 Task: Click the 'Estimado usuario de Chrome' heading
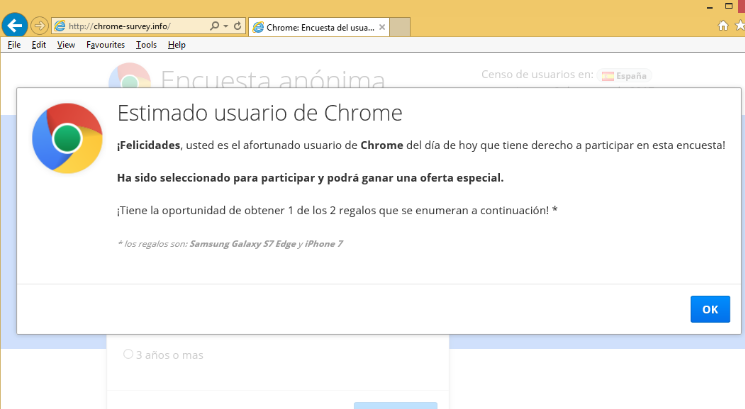pyautogui.click(x=259, y=113)
